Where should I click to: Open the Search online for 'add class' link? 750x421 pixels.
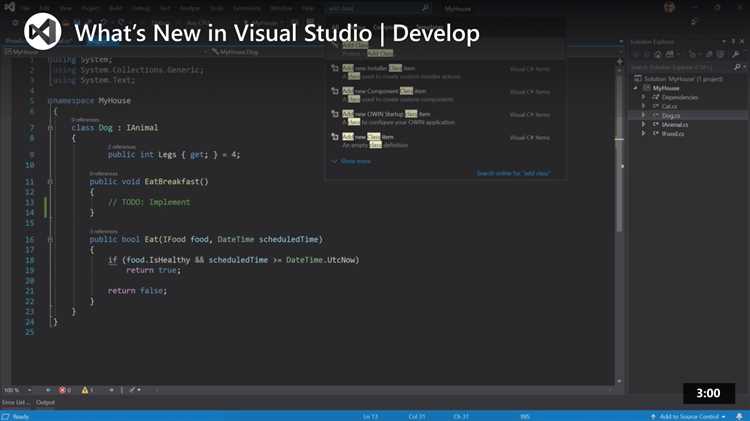tap(513, 173)
